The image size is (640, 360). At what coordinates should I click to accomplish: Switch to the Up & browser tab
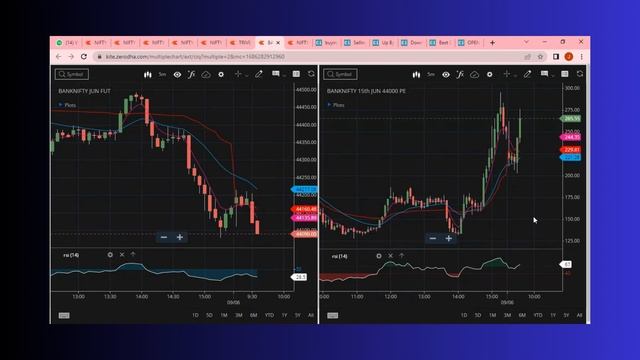pos(383,42)
